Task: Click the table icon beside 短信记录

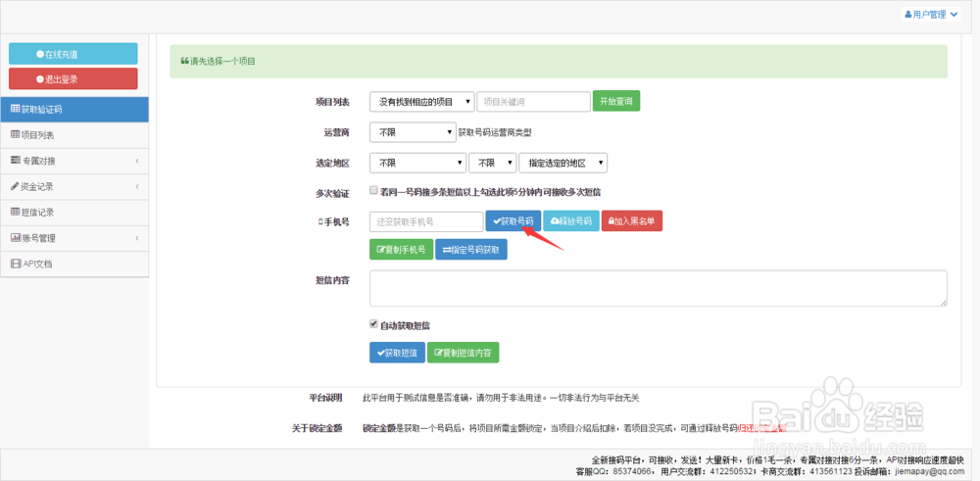Action: [15, 213]
